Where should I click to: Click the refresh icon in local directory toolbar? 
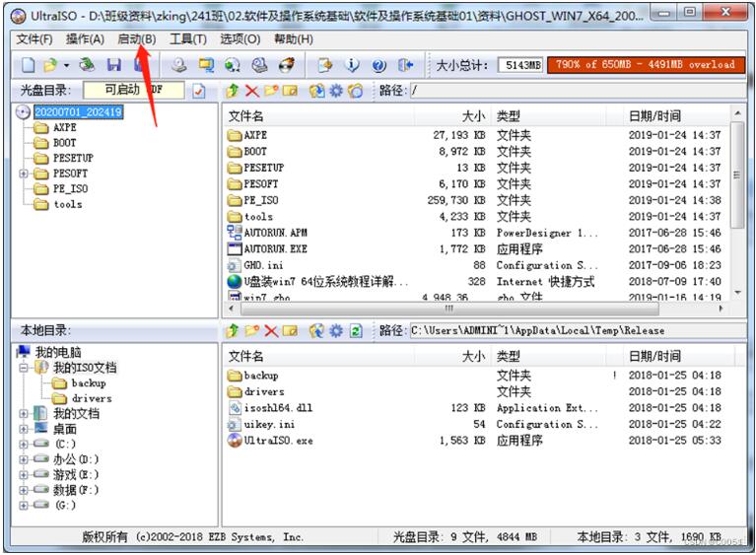356,330
